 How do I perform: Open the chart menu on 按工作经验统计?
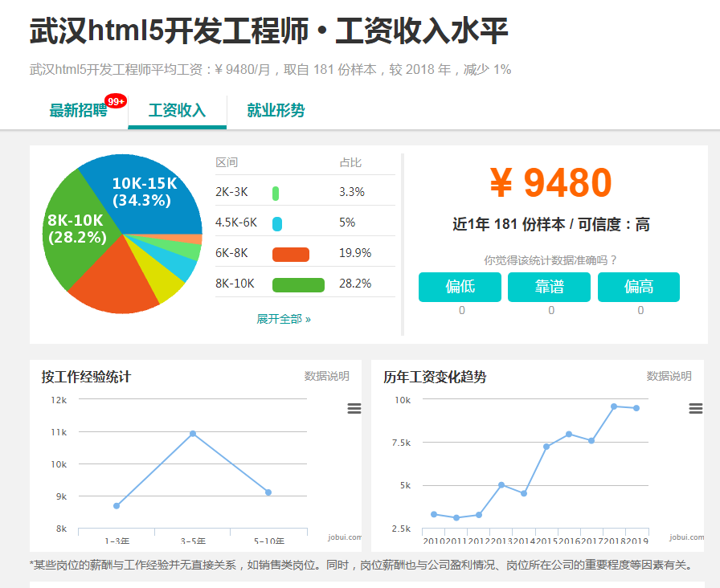pyautogui.click(x=354, y=408)
